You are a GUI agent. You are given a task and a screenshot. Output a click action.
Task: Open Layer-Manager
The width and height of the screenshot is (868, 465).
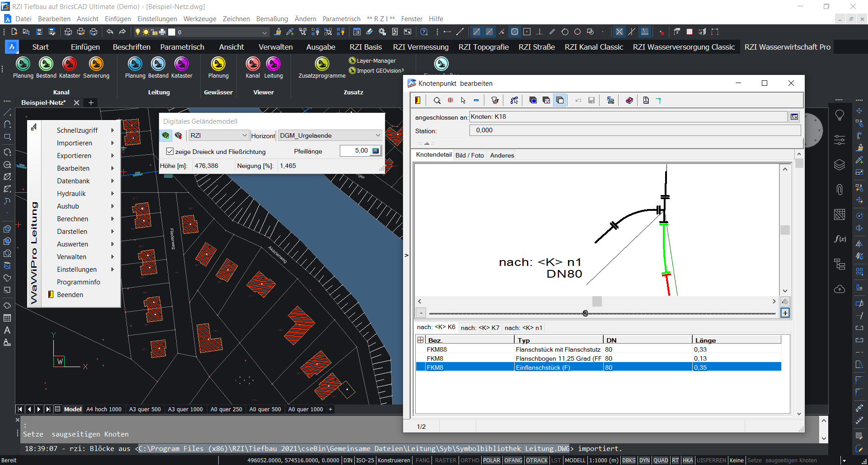click(372, 60)
